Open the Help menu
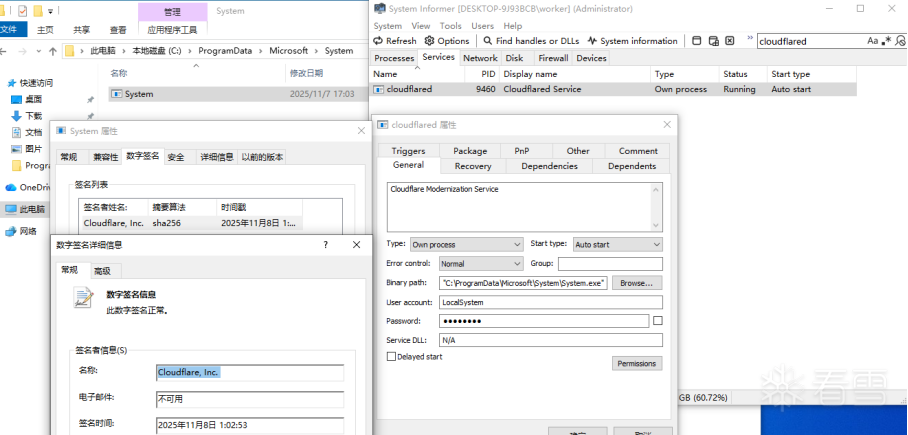 pyautogui.click(x=512, y=26)
